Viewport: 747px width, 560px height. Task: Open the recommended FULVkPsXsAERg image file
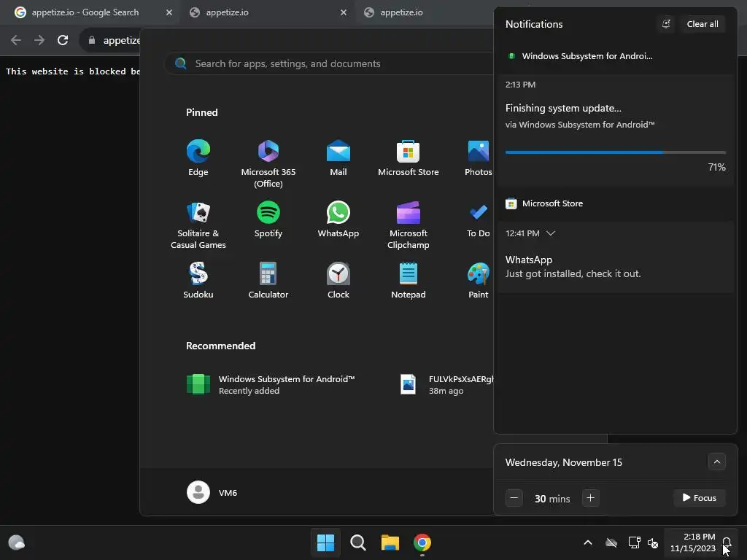click(x=446, y=385)
